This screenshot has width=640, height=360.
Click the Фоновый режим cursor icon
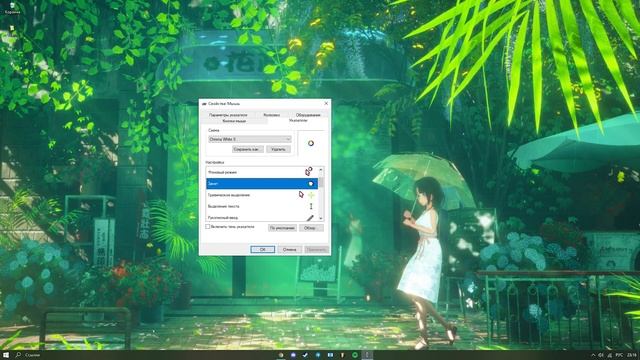[309, 171]
